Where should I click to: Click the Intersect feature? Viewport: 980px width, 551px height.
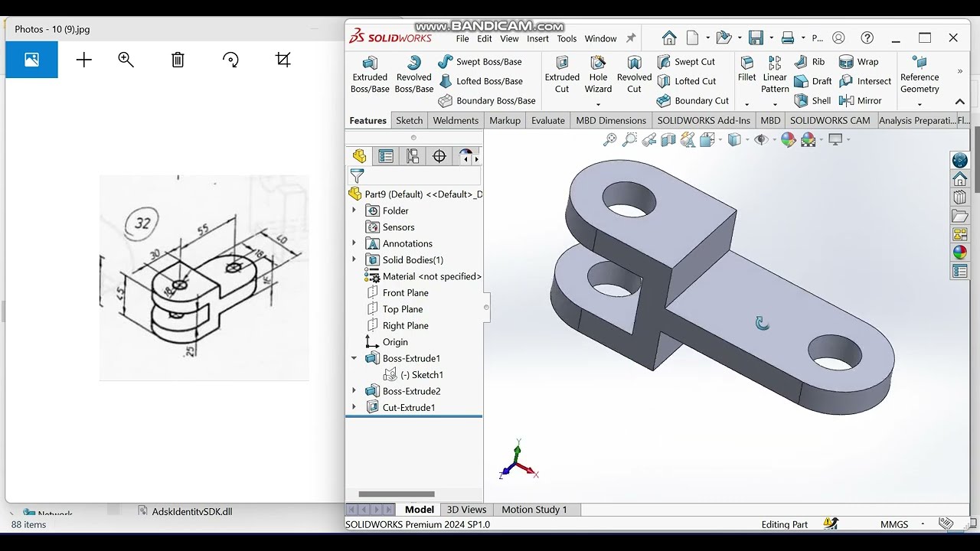point(865,81)
